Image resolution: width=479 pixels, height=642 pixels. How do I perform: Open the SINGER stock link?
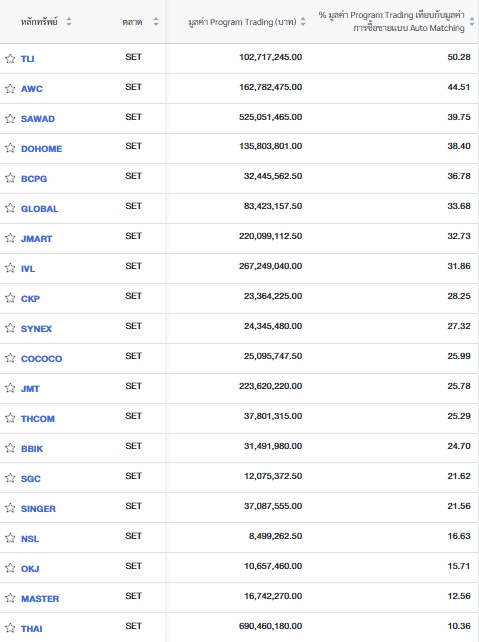[38, 509]
